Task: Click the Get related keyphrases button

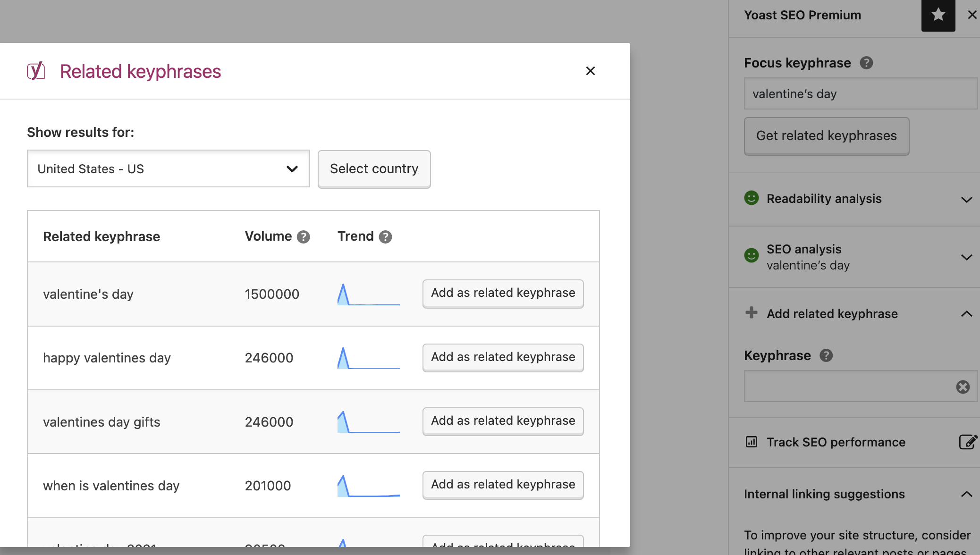Action: click(827, 136)
